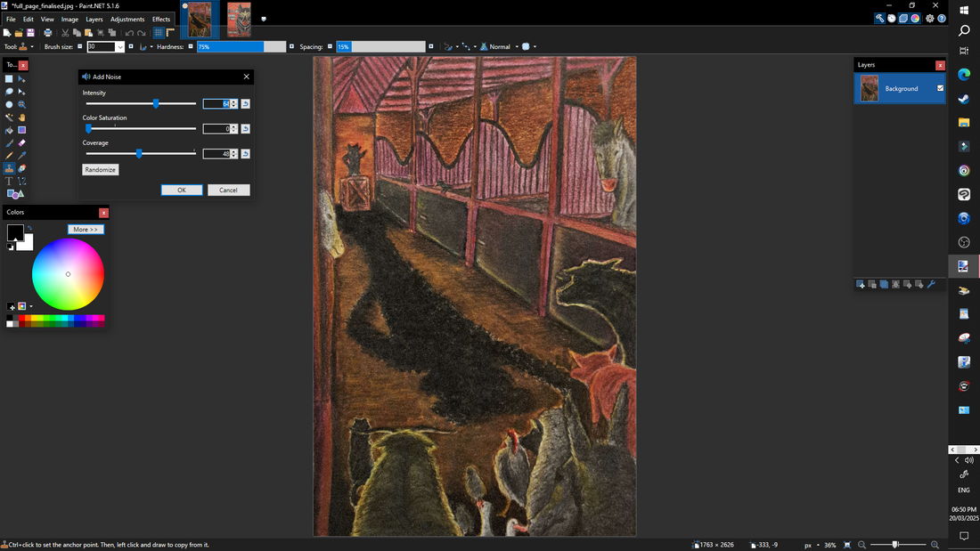Reset Intensity to its default value
The image size is (980, 551).
click(246, 104)
